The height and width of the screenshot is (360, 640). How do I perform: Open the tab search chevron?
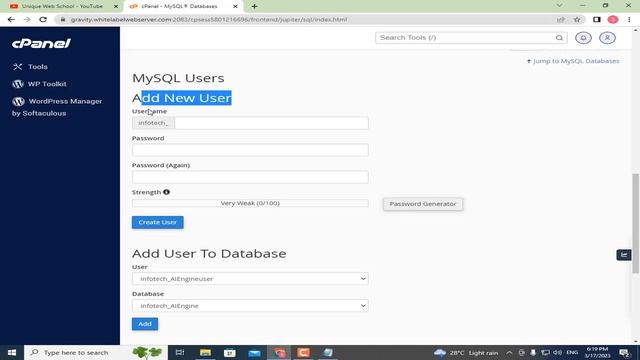click(x=560, y=5)
